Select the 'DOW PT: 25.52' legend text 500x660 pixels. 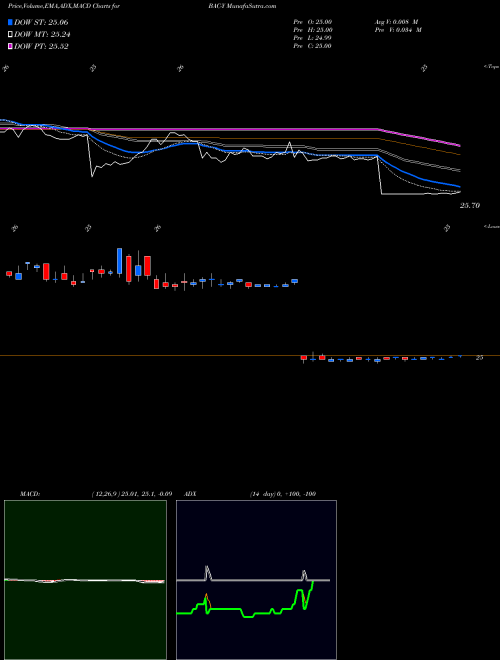coord(41,46)
